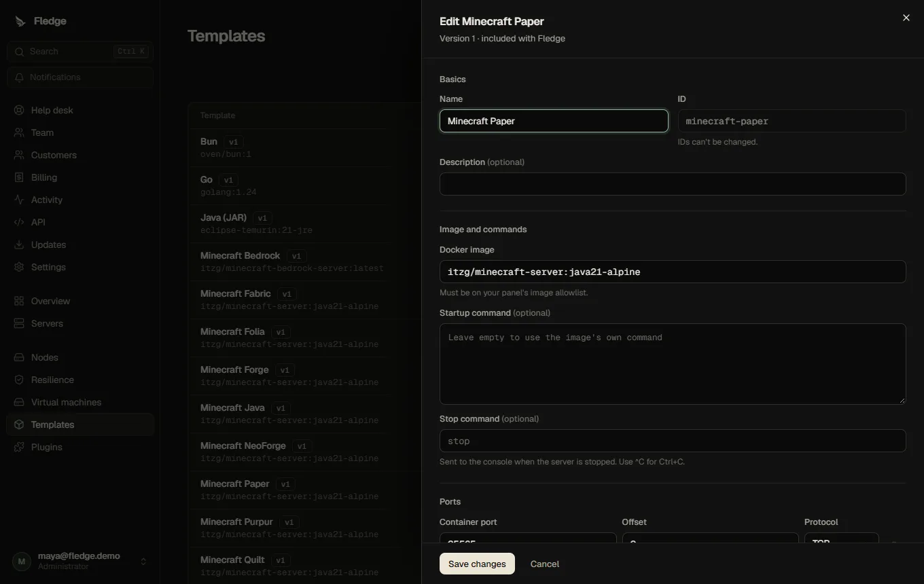Close the Edit Minecraft Paper panel

pyautogui.click(x=906, y=18)
